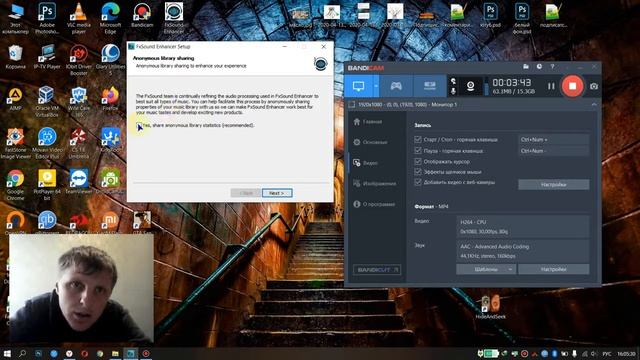
Task: Open format Settings button at bottom
Action: tap(553, 269)
